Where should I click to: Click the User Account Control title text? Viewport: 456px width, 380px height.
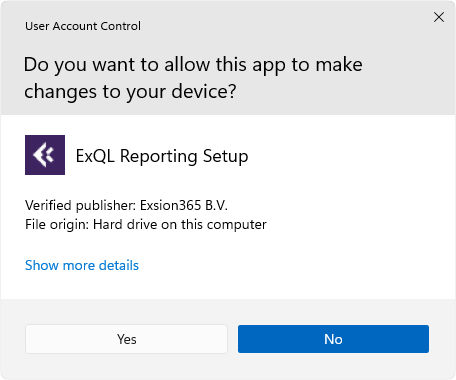click(83, 26)
